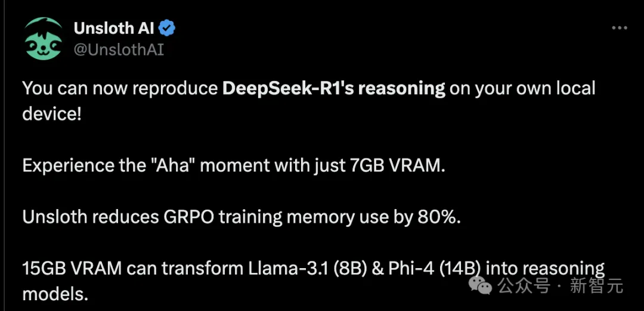Viewport: 644px width, 311px height.
Task: Click the word "device!" in the tweet
Action: coord(52,114)
